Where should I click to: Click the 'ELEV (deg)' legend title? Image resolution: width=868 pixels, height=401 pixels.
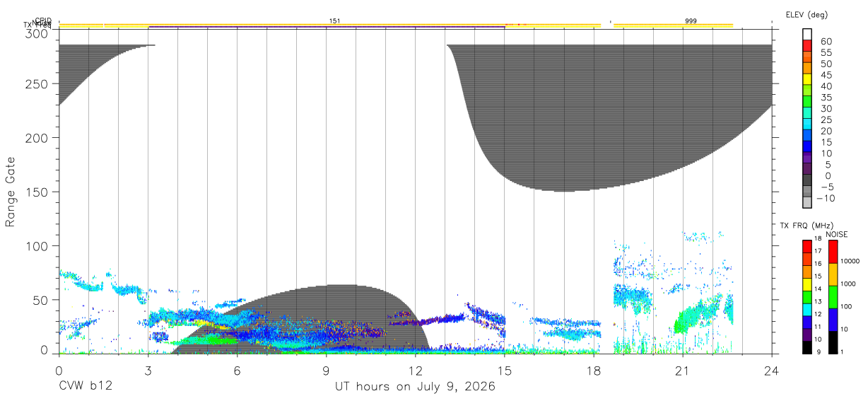click(807, 14)
